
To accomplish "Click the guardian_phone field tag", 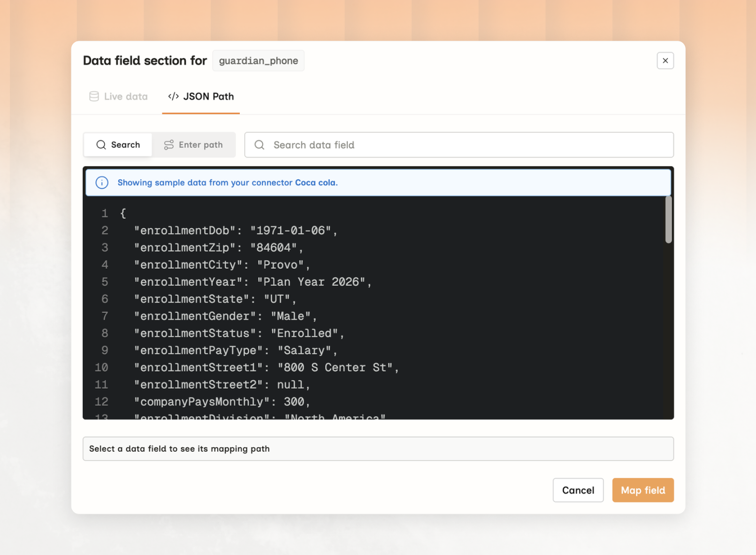I will click(x=258, y=61).
